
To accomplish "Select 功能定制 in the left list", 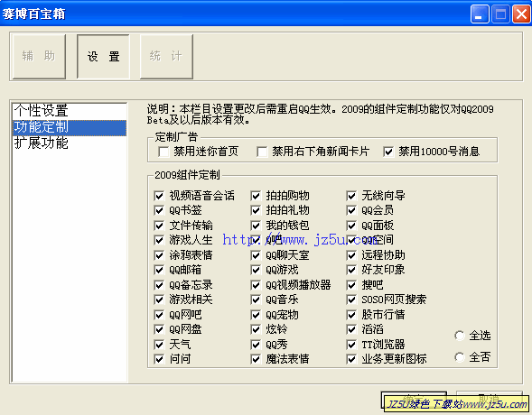I will (x=70, y=127).
